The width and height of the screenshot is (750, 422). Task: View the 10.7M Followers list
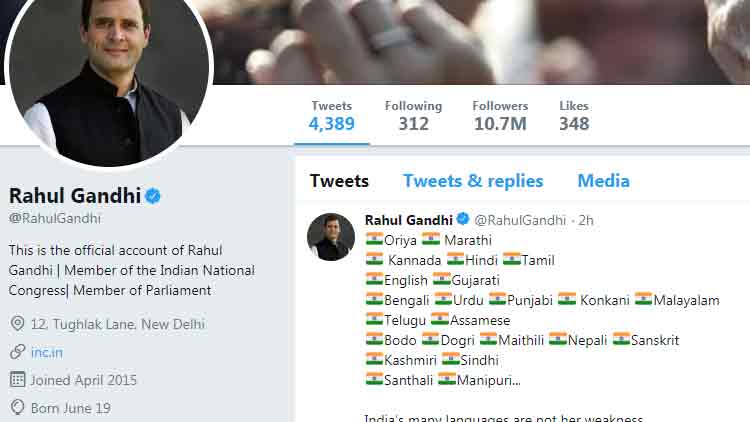[x=501, y=116]
